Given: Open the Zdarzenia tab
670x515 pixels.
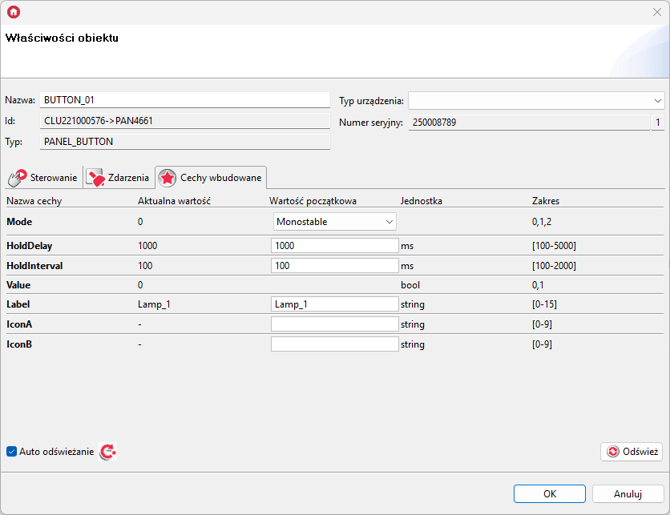Looking at the screenshot, I should point(127,178).
